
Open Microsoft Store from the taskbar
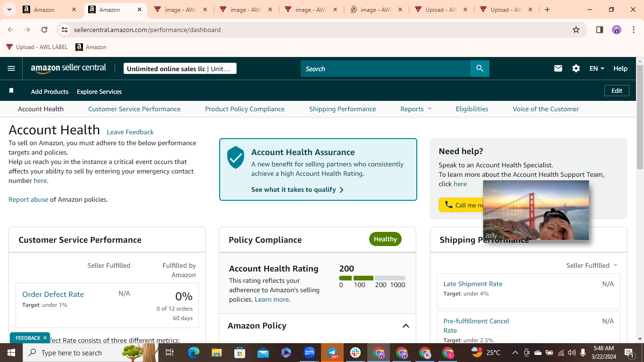point(240,353)
